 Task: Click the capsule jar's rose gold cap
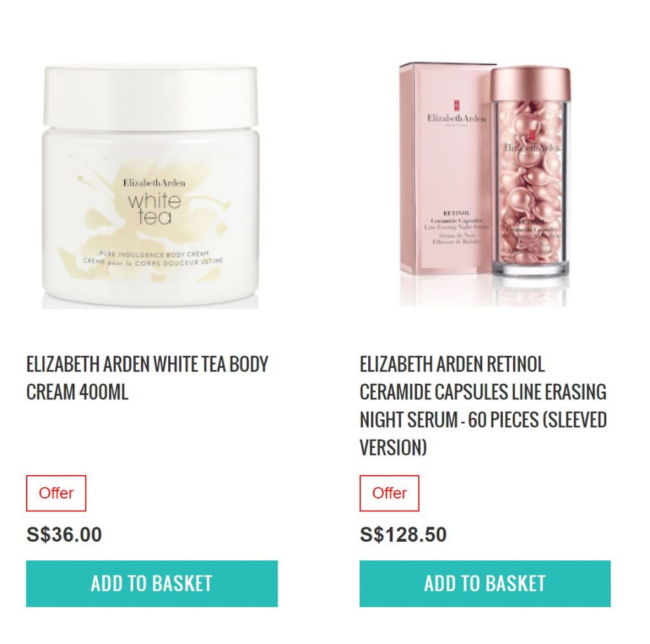[x=531, y=84]
